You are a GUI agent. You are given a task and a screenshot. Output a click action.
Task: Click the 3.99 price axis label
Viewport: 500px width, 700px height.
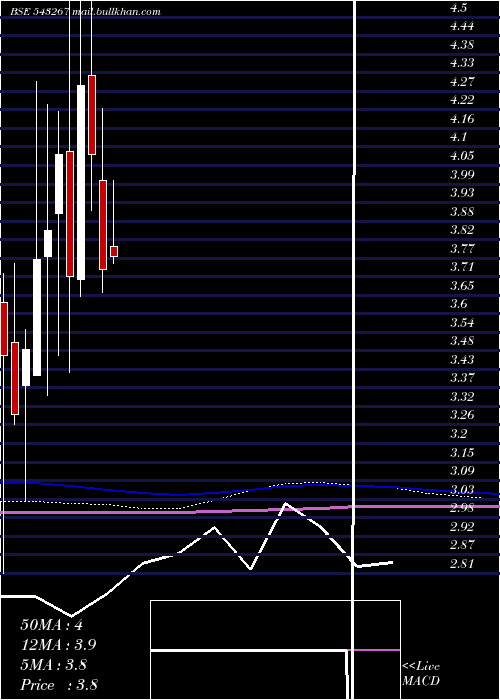(x=462, y=175)
